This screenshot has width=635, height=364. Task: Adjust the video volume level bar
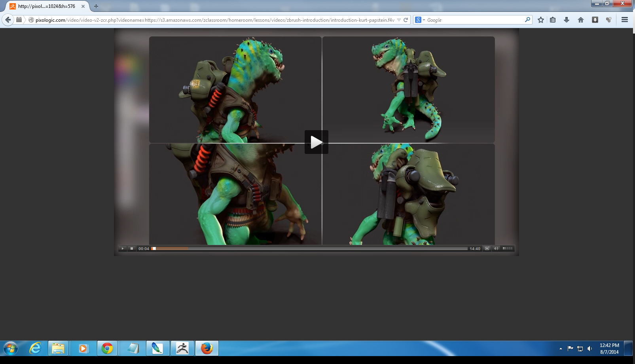508,248
